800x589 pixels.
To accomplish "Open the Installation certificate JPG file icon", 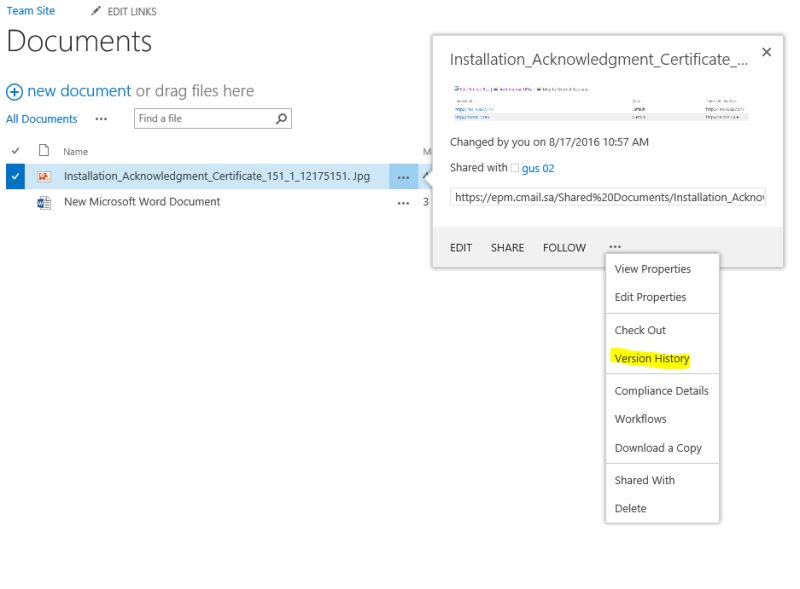I will [x=43, y=176].
